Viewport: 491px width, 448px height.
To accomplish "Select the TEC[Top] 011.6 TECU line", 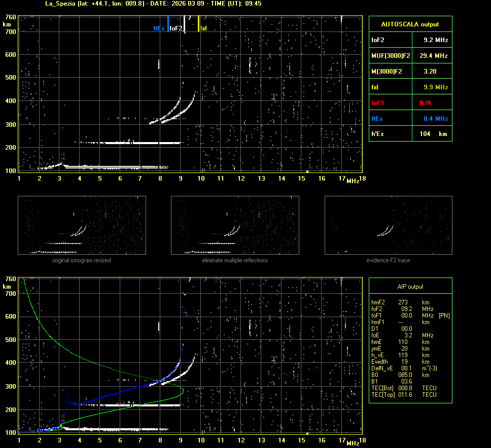I will [403, 394].
